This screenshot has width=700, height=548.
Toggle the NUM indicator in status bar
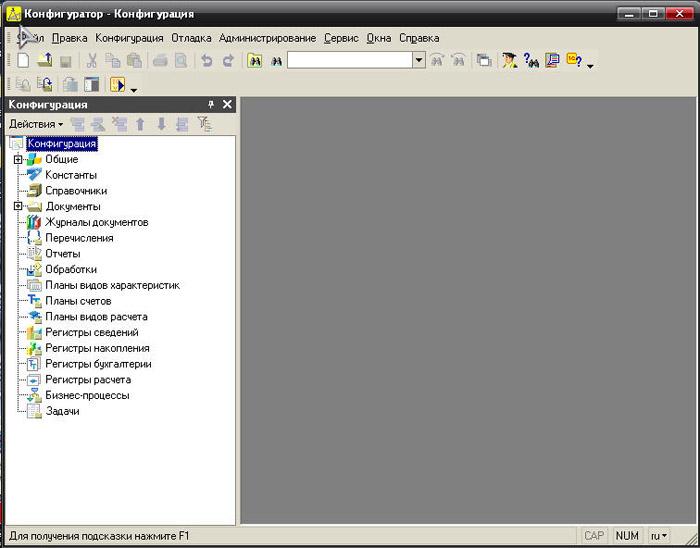627,536
